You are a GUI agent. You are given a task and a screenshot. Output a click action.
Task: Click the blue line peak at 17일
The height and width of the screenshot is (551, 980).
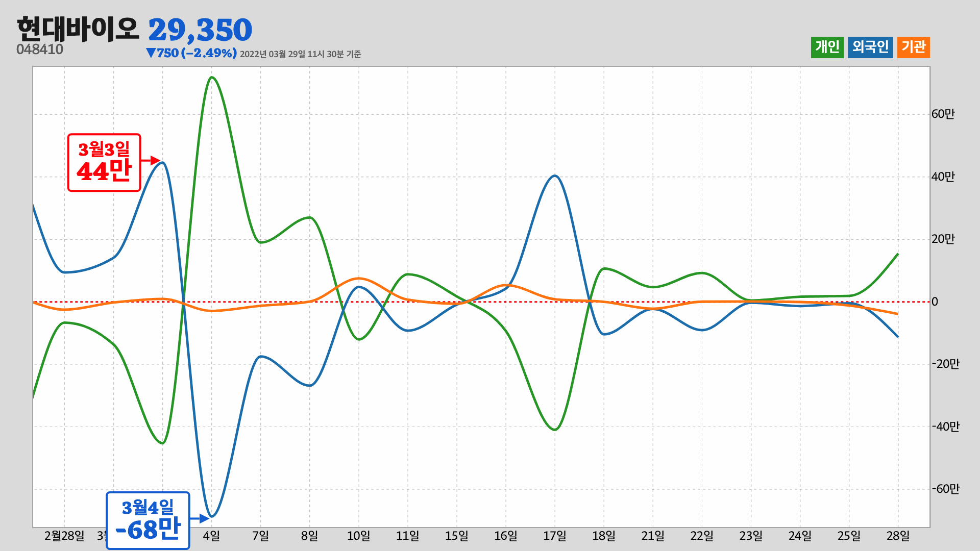(x=555, y=176)
